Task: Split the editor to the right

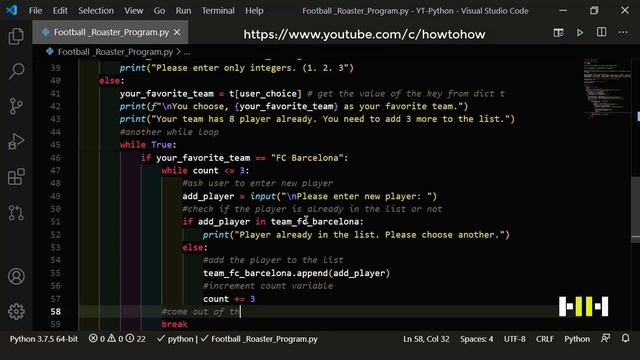Action: [x=601, y=32]
